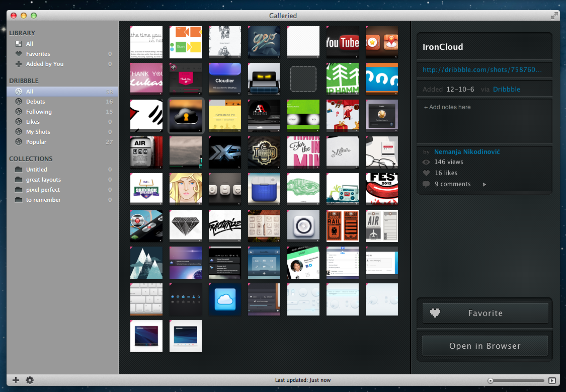The height and width of the screenshot is (392, 566).
Task: Select the YouTube logo thumbnail
Action: 343,42
